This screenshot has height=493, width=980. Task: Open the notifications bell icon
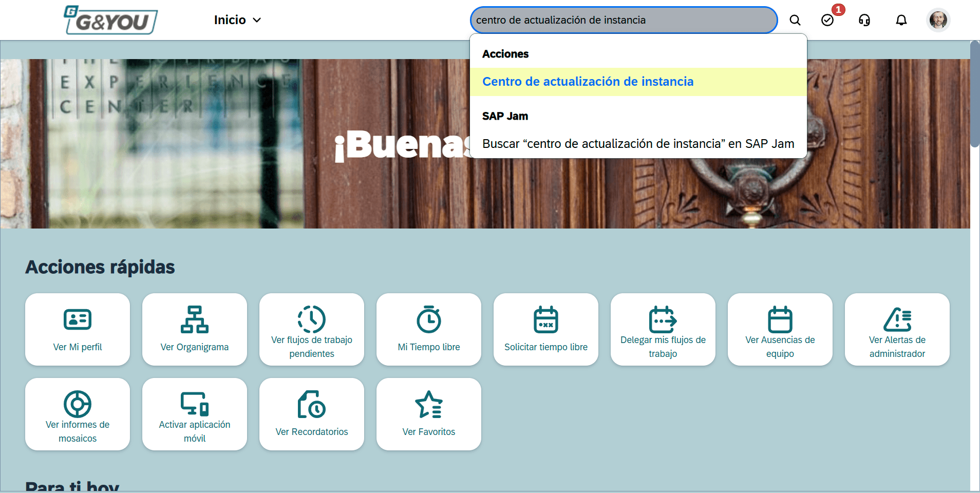coord(901,20)
